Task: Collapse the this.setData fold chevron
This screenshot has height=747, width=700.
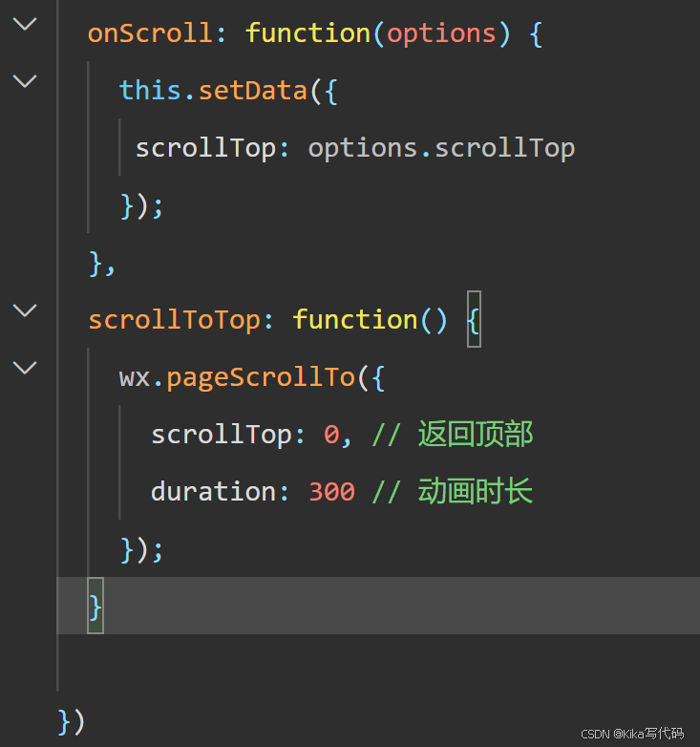Action: [25, 81]
